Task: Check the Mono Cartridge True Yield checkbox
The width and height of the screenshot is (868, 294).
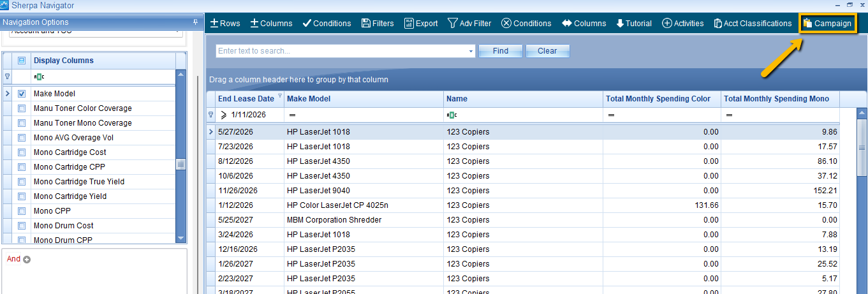Action: (x=22, y=182)
